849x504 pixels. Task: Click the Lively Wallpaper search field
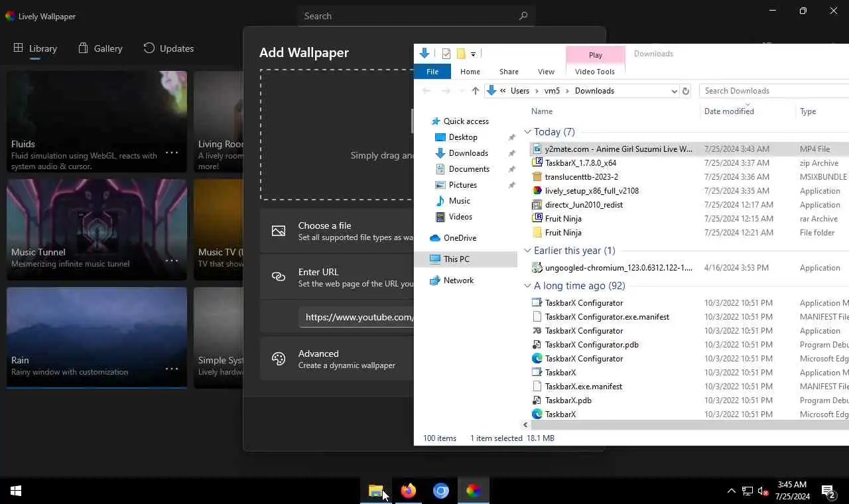pos(416,16)
